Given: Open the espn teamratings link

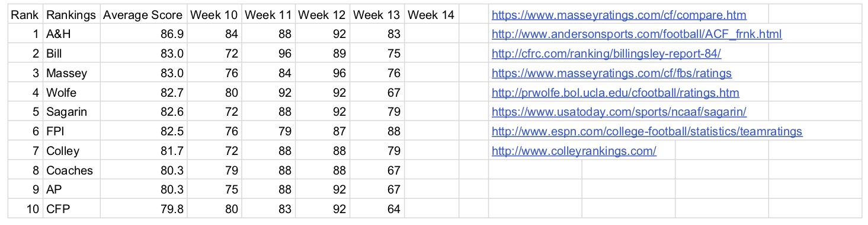Looking at the screenshot, I should click(x=647, y=132).
